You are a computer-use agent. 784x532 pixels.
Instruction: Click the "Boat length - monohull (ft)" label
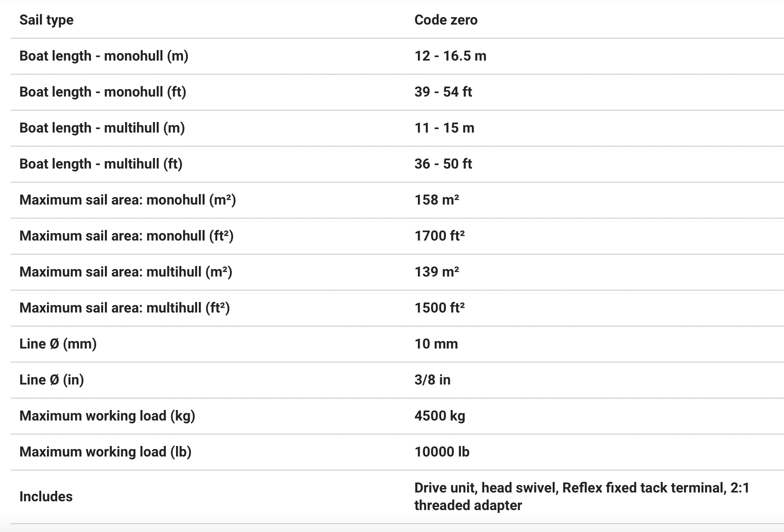point(103,92)
